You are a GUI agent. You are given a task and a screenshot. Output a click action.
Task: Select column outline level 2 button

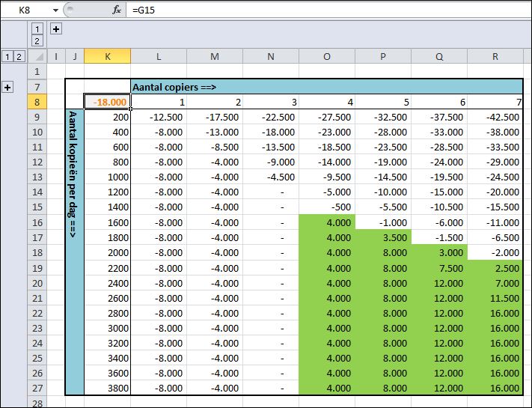coord(37,41)
